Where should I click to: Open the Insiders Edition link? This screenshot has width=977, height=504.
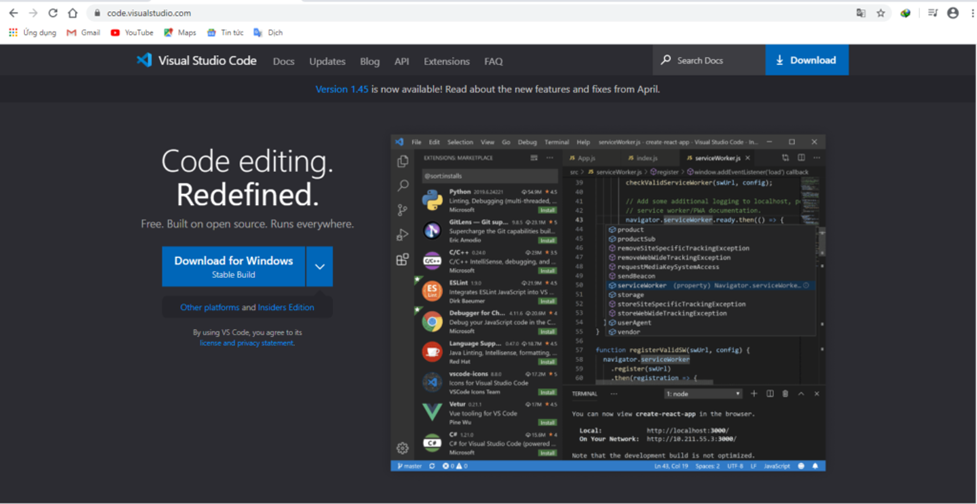coord(286,307)
